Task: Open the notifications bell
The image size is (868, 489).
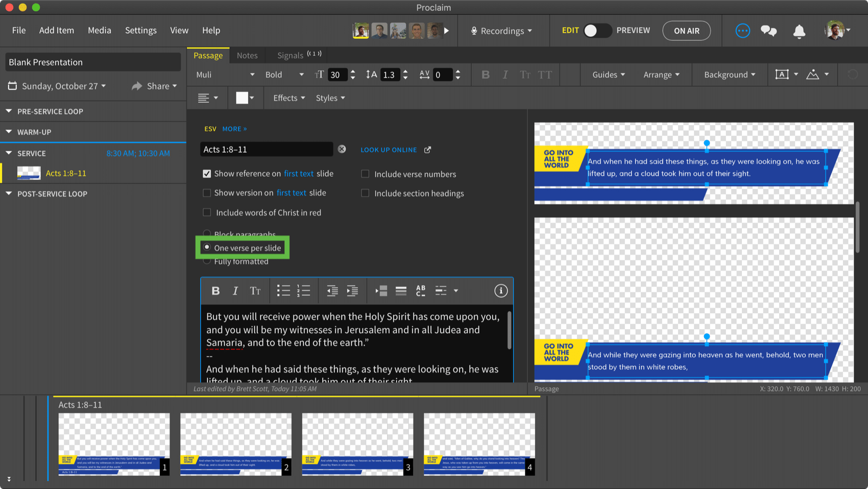Action: (799, 31)
